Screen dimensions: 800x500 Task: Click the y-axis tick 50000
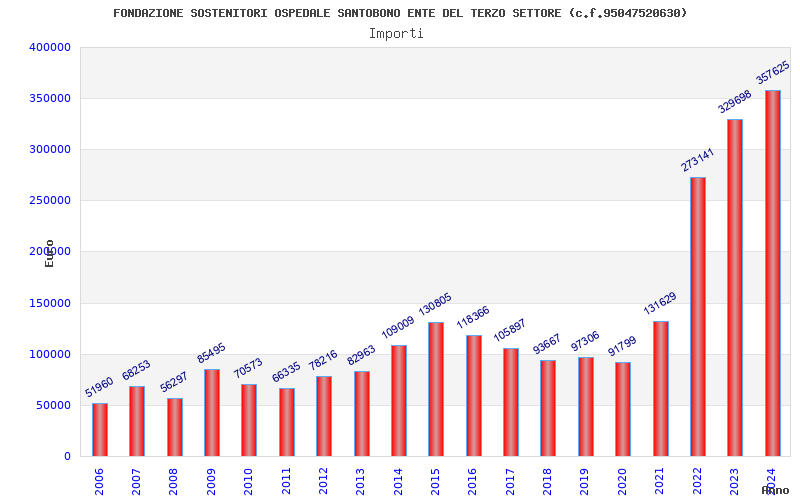coord(53,405)
